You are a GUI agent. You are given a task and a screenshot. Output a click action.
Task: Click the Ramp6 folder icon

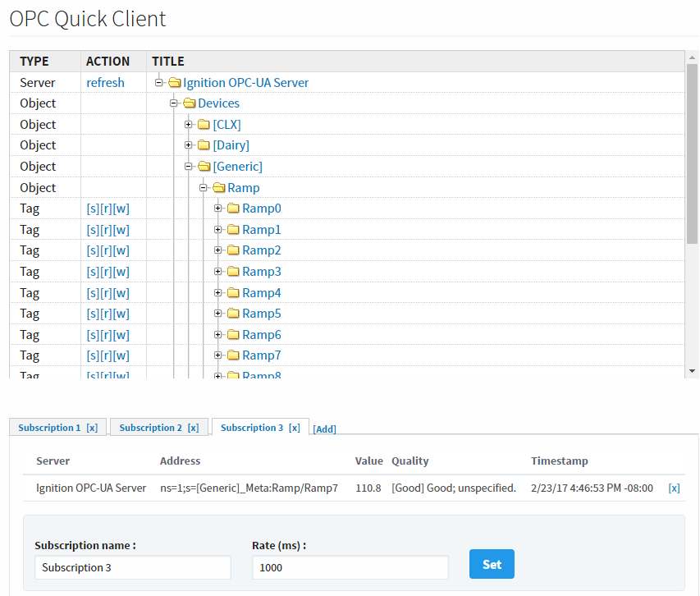coord(233,334)
